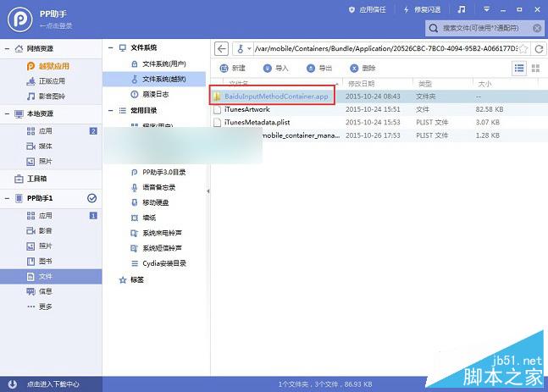Open 文件系统(越狱) jailbreak filesystem

(154, 79)
